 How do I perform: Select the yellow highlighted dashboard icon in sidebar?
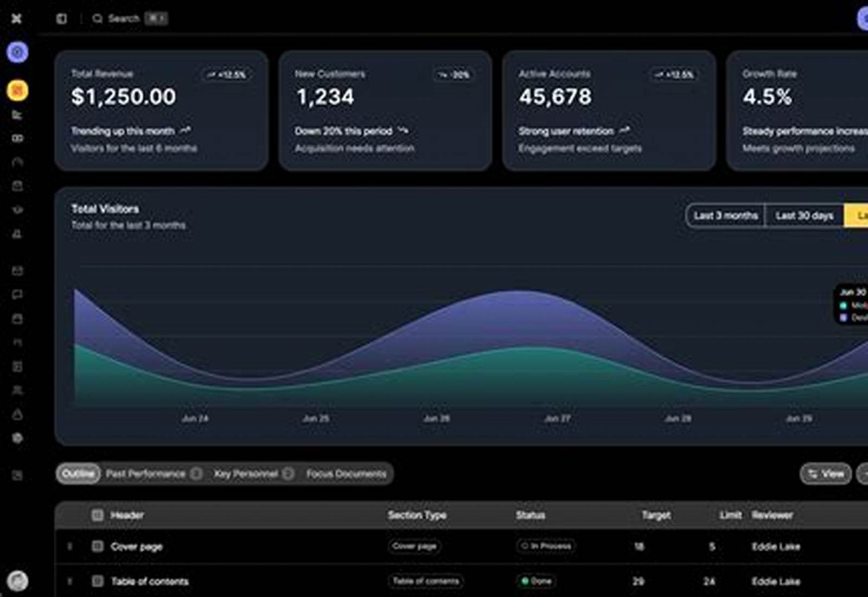coord(17,90)
